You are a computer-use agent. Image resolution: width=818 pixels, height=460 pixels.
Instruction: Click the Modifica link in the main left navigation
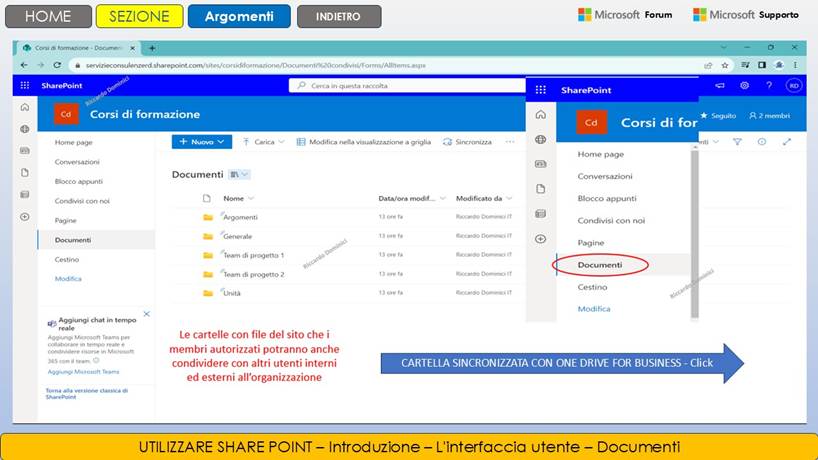click(x=68, y=279)
